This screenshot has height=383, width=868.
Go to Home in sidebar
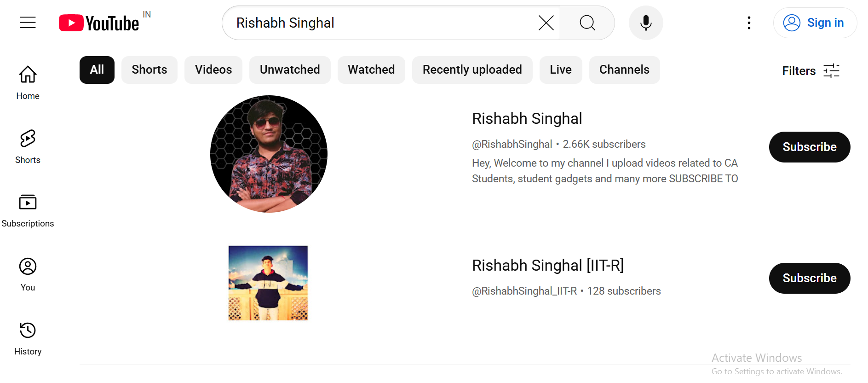tap(28, 82)
